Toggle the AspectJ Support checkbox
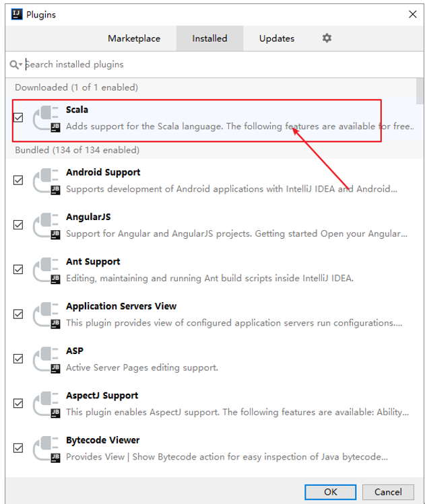Image resolution: width=425 pixels, height=504 pixels. [x=18, y=403]
